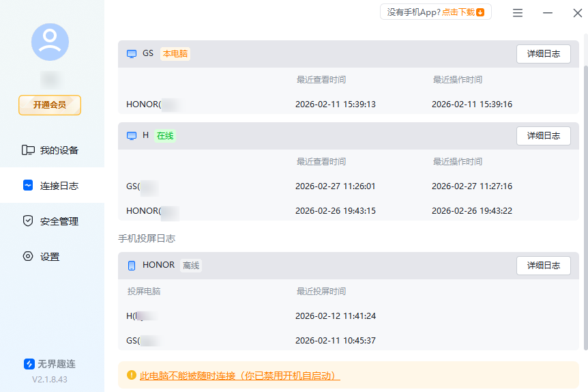Open 详细日志 for GS device
The height and width of the screenshot is (392, 588).
coord(543,54)
